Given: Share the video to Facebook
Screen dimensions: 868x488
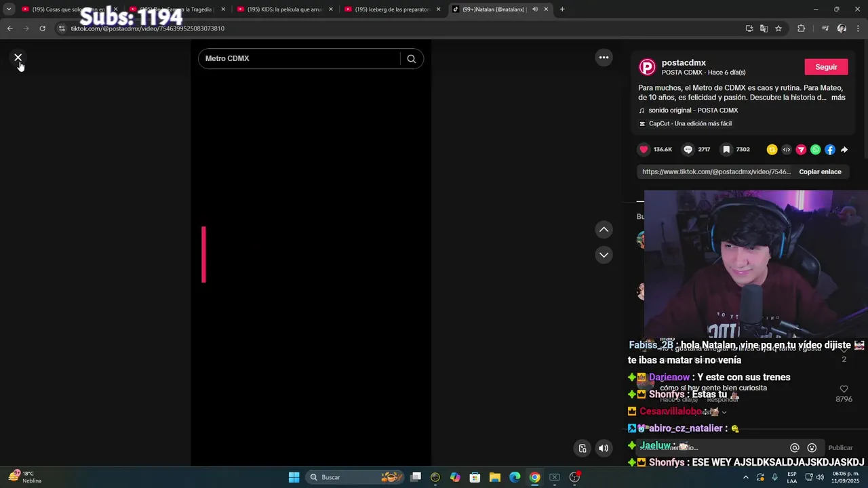Looking at the screenshot, I should click(830, 150).
